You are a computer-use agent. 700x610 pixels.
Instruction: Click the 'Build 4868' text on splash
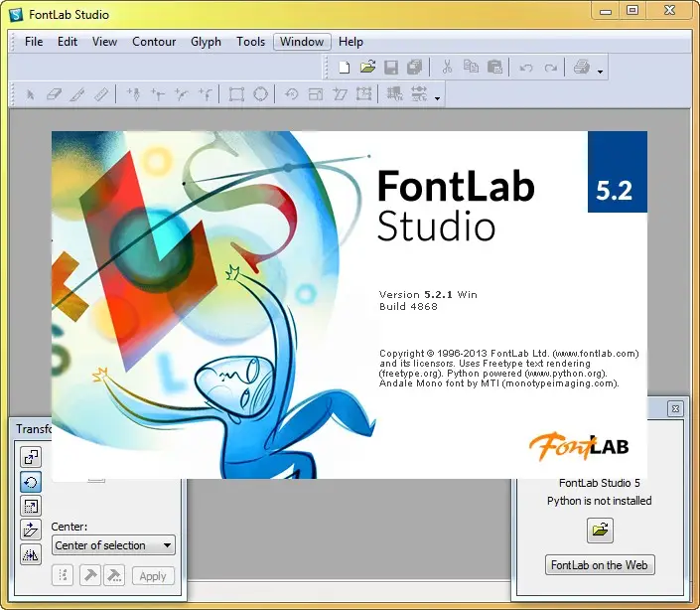coord(408,306)
